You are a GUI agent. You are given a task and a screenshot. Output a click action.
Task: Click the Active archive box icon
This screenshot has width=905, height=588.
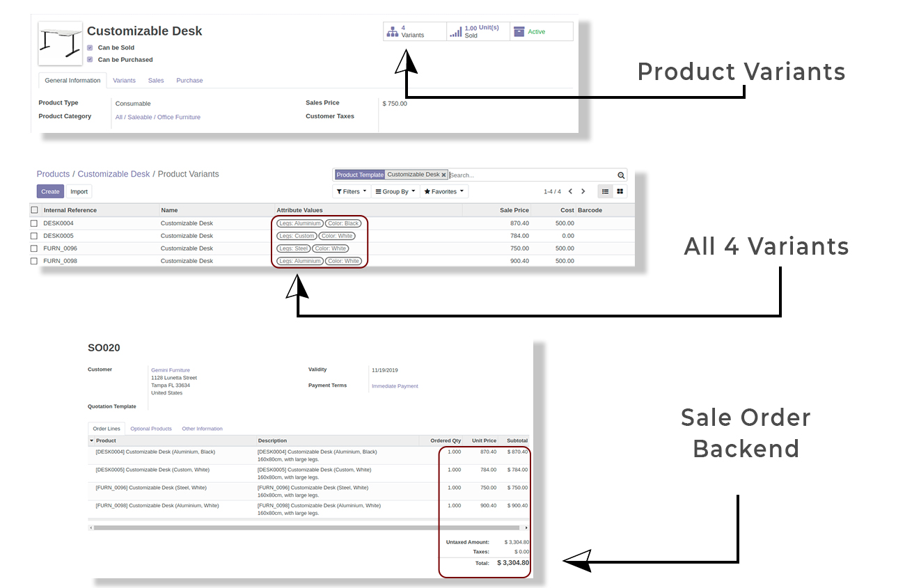pos(519,32)
